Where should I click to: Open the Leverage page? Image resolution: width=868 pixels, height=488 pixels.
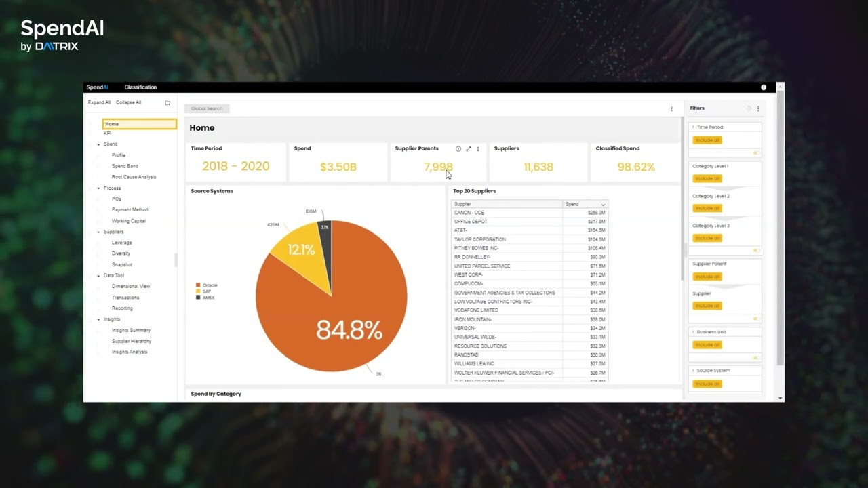(121, 243)
